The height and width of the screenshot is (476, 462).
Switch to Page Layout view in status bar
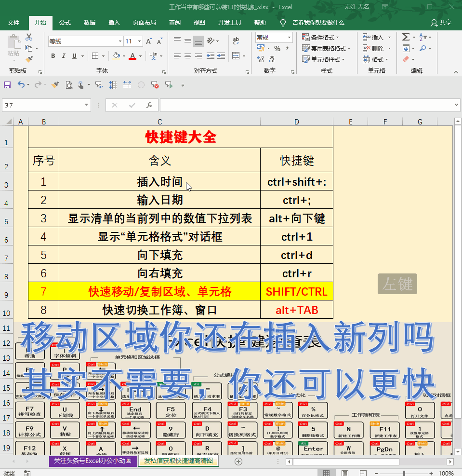tap(344, 473)
